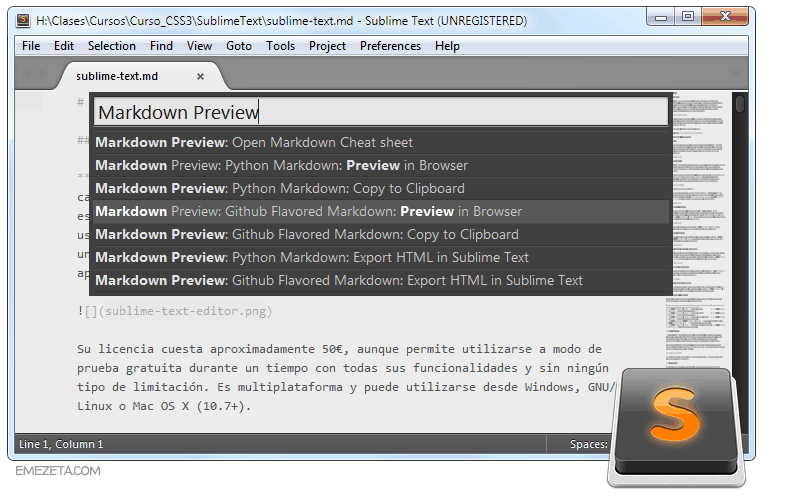This screenshot has height=498, width=800.
Task: Maximize the Sublime Text window
Action: (688, 17)
